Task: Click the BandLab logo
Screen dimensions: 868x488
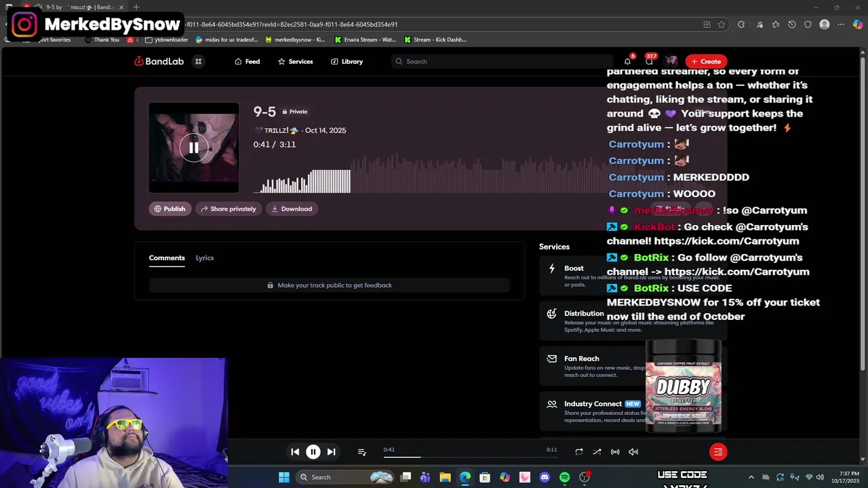Action: (x=159, y=62)
